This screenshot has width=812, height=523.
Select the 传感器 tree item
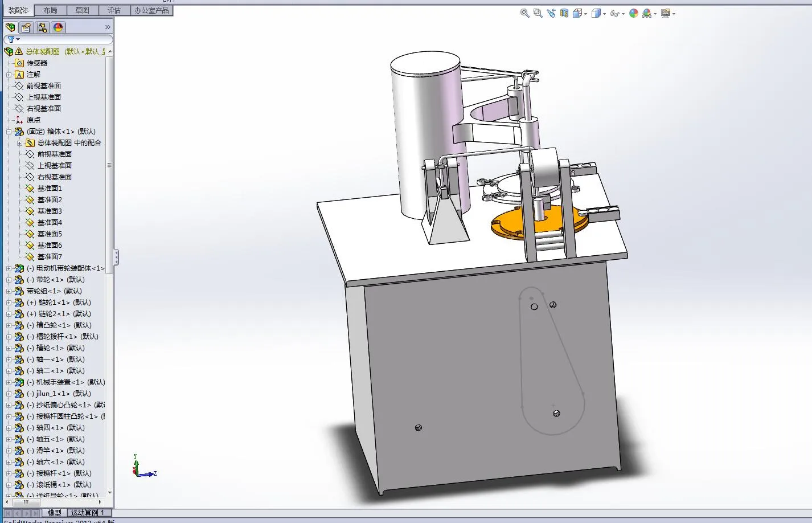pyautogui.click(x=37, y=63)
